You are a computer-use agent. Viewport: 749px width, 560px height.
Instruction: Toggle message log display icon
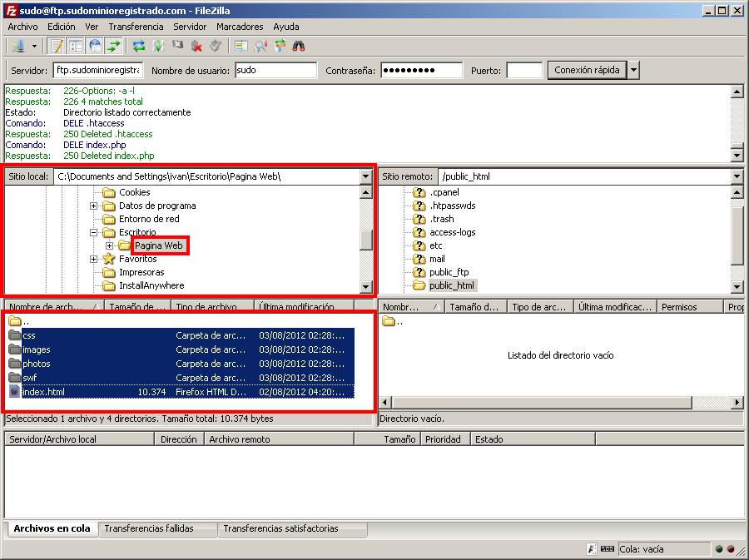click(57, 47)
